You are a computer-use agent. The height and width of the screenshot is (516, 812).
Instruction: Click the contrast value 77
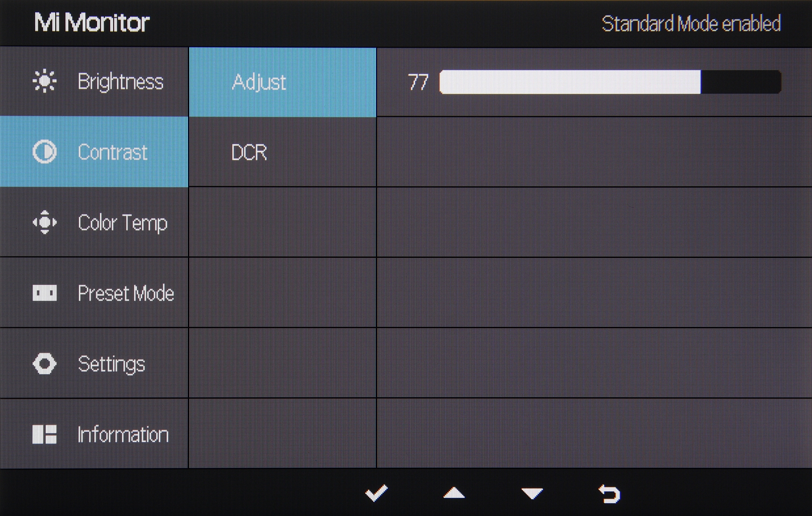click(x=418, y=82)
